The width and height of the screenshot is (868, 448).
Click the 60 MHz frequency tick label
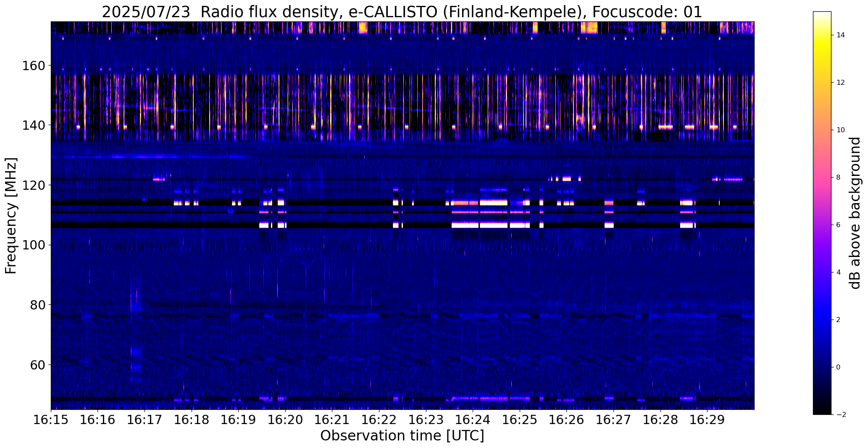pyautogui.click(x=38, y=364)
